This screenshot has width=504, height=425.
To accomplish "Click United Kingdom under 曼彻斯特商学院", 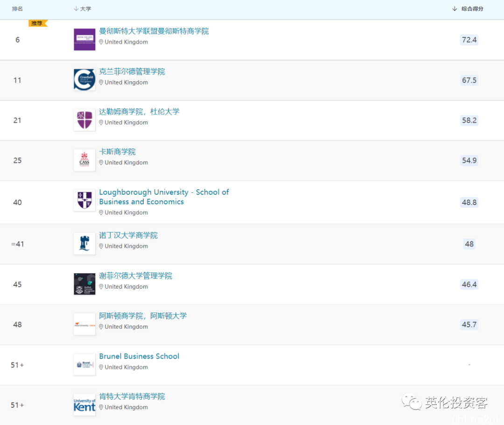I will tap(126, 42).
